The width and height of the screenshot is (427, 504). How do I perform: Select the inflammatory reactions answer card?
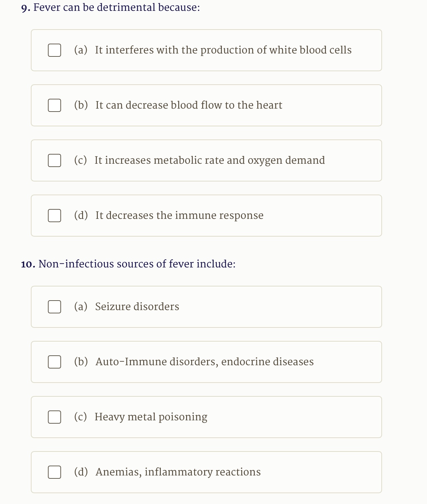click(x=206, y=472)
